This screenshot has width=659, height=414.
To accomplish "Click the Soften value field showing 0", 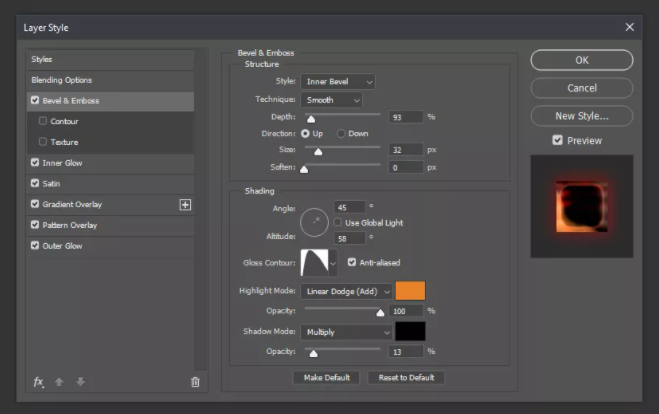I will [x=406, y=168].
